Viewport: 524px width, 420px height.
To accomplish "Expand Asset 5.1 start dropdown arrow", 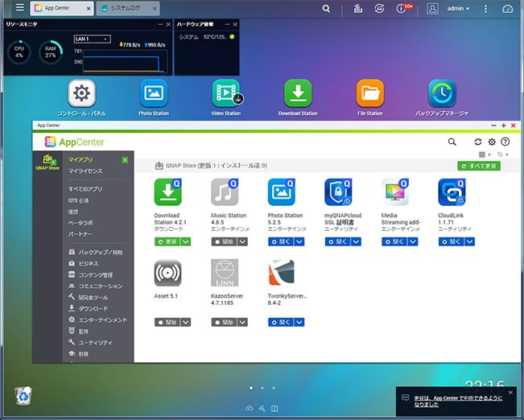I will [186, 322].
